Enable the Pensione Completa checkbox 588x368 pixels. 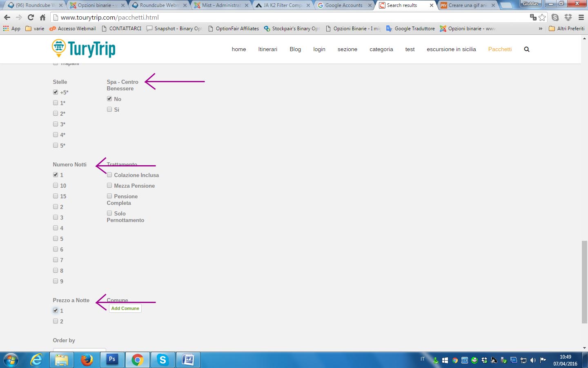click(x=109, y=196)
